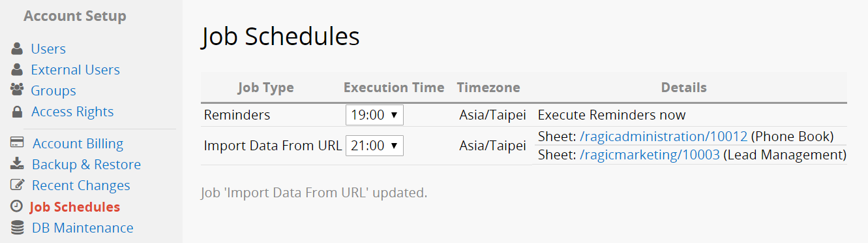The width and height of the screenshot is (868, 243).
Task: Open the Import Data 21:00 time dropdown
Action: 374,146
